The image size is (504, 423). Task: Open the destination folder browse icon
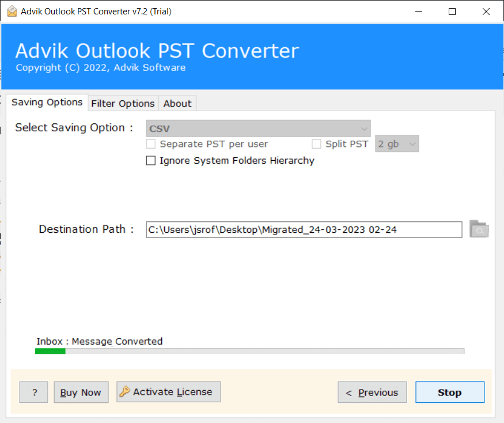pyautogui.click(x=479, y=229)
